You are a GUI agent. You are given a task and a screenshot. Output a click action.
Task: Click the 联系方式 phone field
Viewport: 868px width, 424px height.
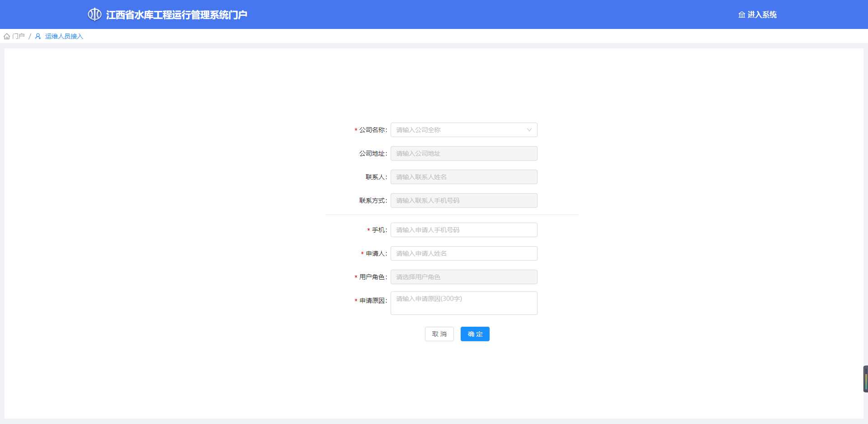(x=464, y=200)
